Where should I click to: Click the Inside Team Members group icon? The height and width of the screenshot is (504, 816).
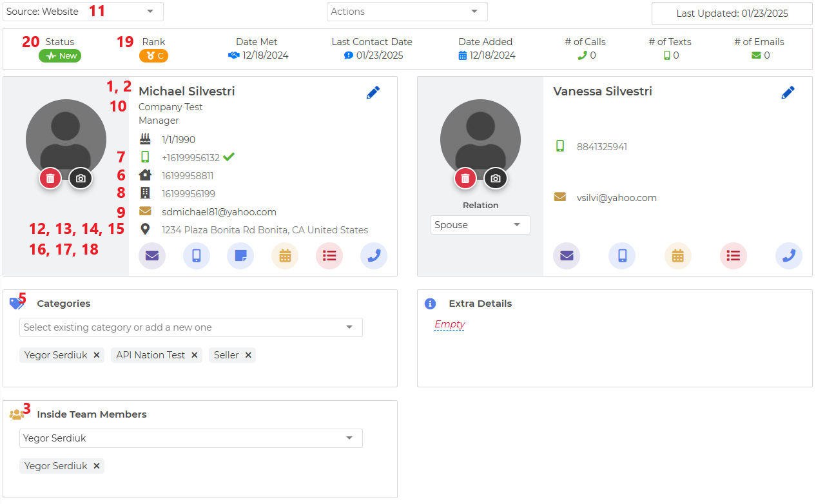(x=17, y=414)
